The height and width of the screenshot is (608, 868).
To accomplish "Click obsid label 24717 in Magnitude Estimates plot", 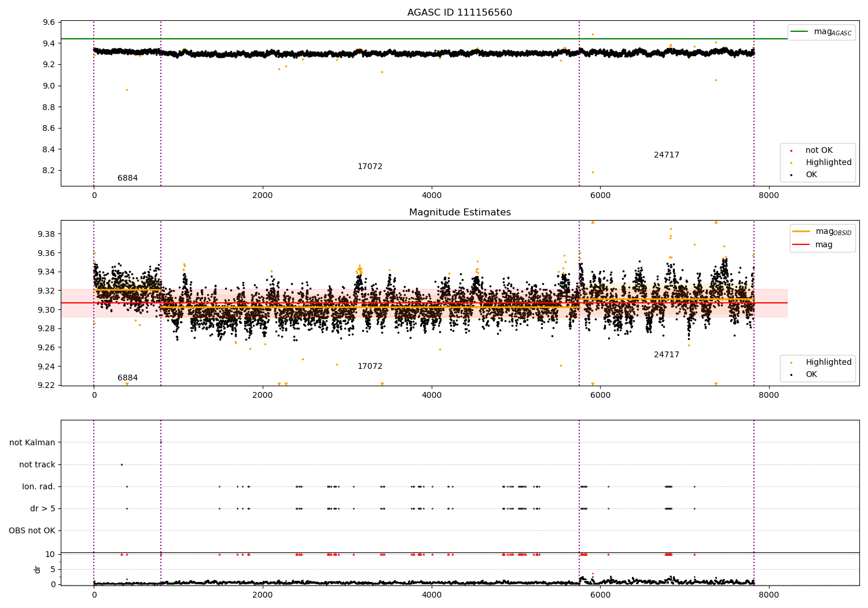I will point(667,355).
